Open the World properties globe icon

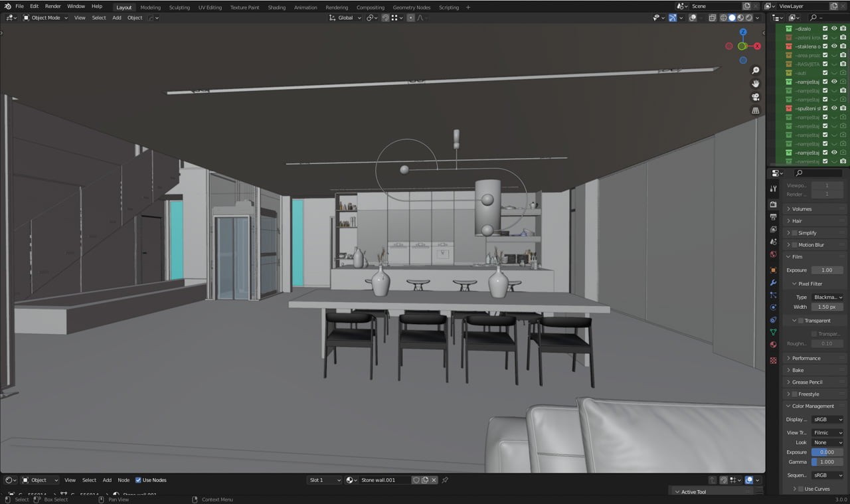[773, 254]
